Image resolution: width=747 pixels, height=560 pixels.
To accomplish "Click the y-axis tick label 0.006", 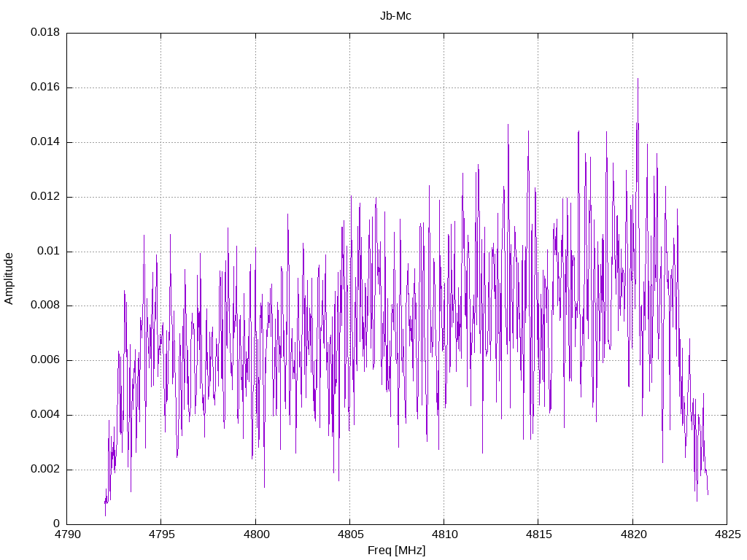I will tap(45, 360).
